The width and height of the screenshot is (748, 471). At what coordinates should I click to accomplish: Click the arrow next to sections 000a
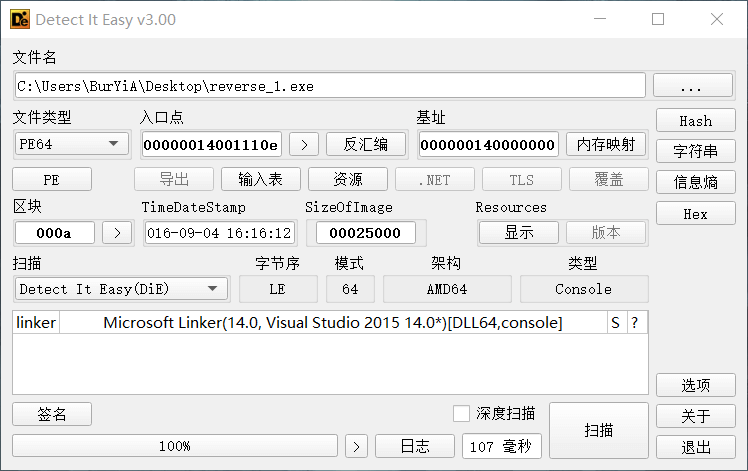pyautogui.click(x=117, y=233)
